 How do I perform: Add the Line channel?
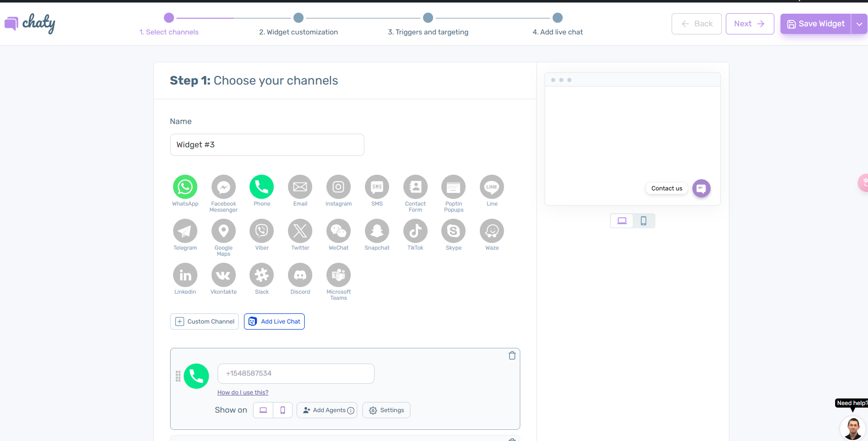pos(492,187)
